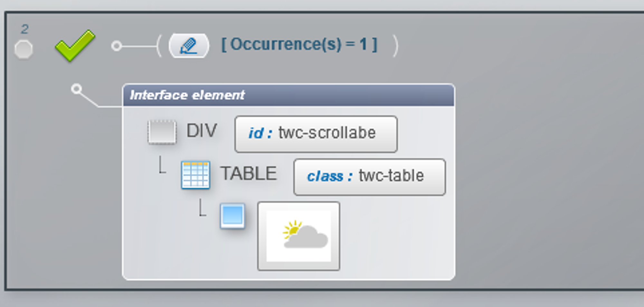Select the DIV tree label
This screenshot has height=307, width=644.
pos(202,131)
